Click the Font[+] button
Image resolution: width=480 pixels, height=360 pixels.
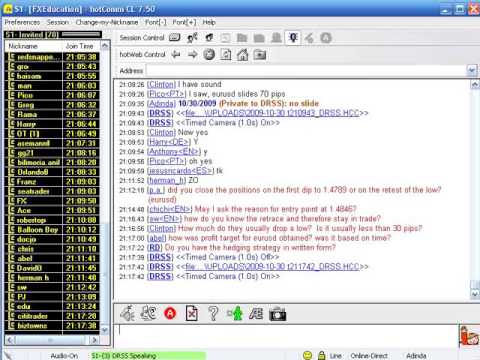pyautogui.click(x=184, y=22)
